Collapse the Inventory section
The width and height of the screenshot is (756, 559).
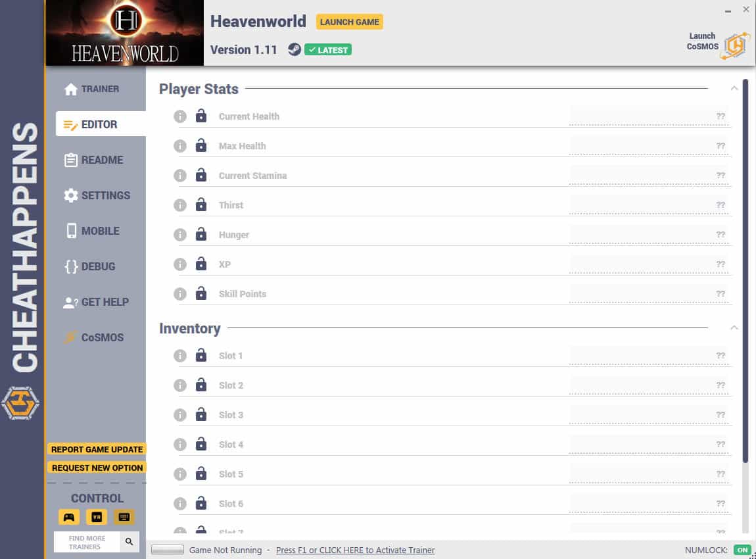pos(734,328)
